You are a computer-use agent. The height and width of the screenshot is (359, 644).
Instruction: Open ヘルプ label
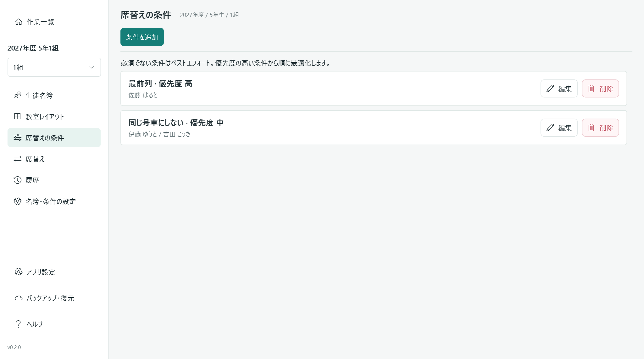click(x=35, y=324)
